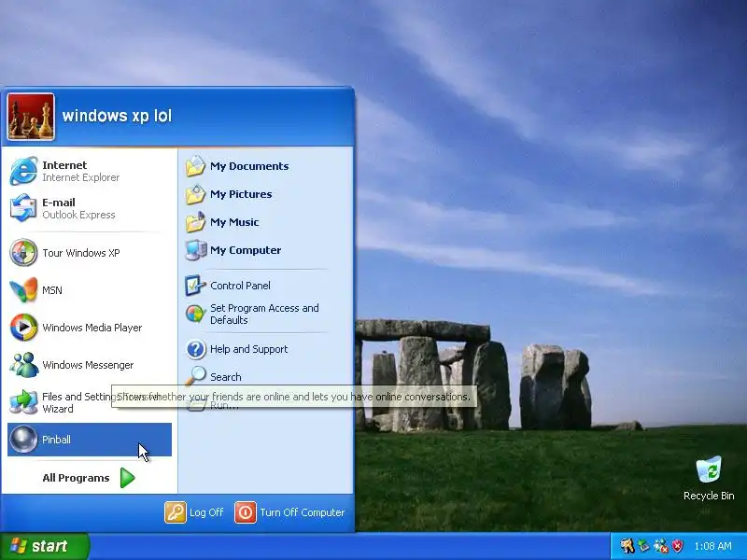Click the Windows Messenger label
The image size is (747, 560).
(88, 365)
